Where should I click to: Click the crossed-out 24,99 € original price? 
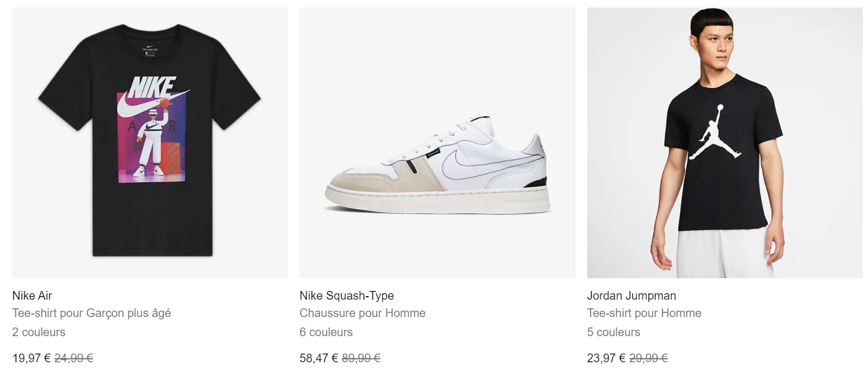[74, 358]
